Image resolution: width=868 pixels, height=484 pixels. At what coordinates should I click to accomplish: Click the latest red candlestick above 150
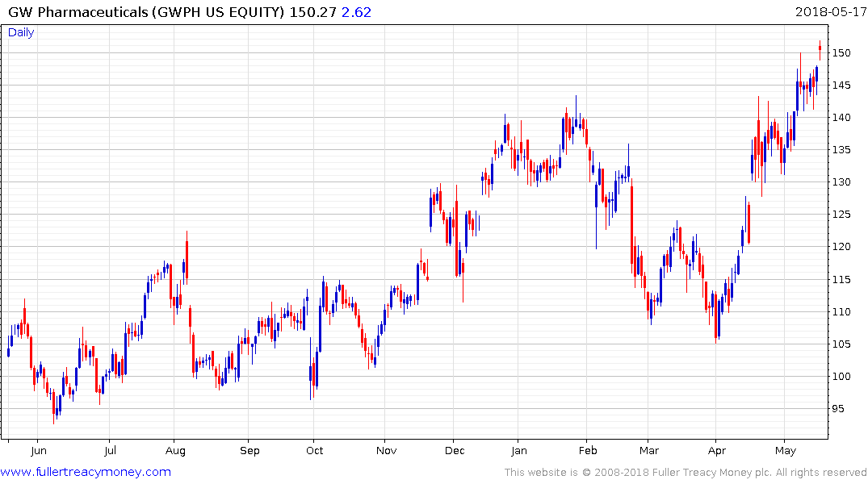click(x=820, y=49)
